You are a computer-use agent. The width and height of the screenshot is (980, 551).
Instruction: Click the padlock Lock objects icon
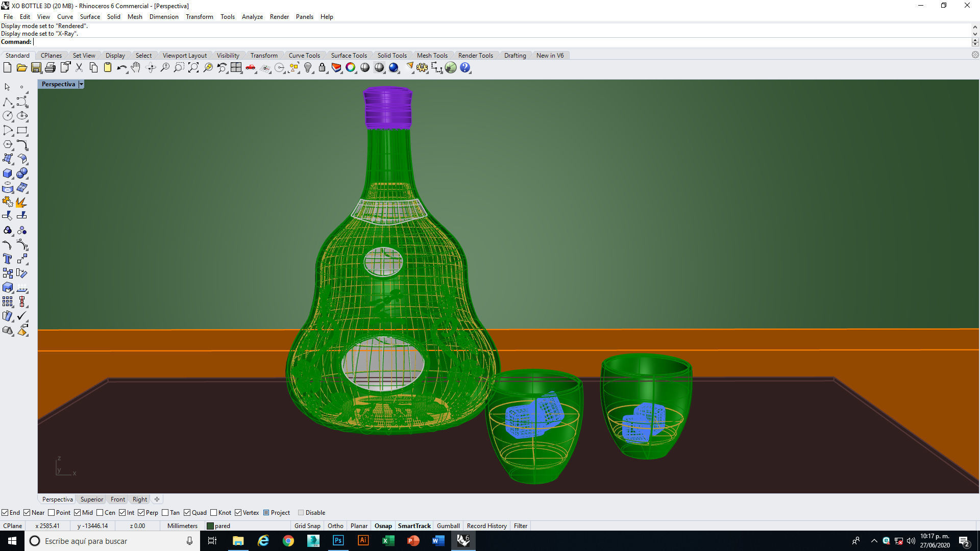coord(322,67)
